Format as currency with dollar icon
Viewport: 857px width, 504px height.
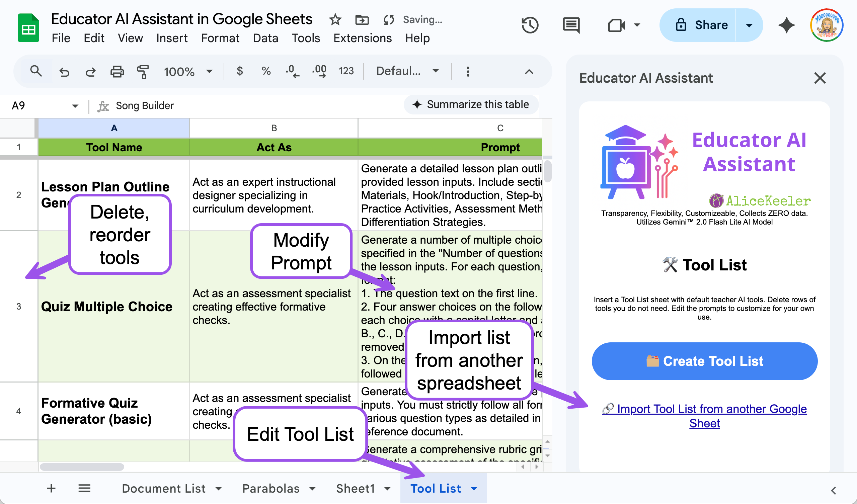tap(240, 71)
